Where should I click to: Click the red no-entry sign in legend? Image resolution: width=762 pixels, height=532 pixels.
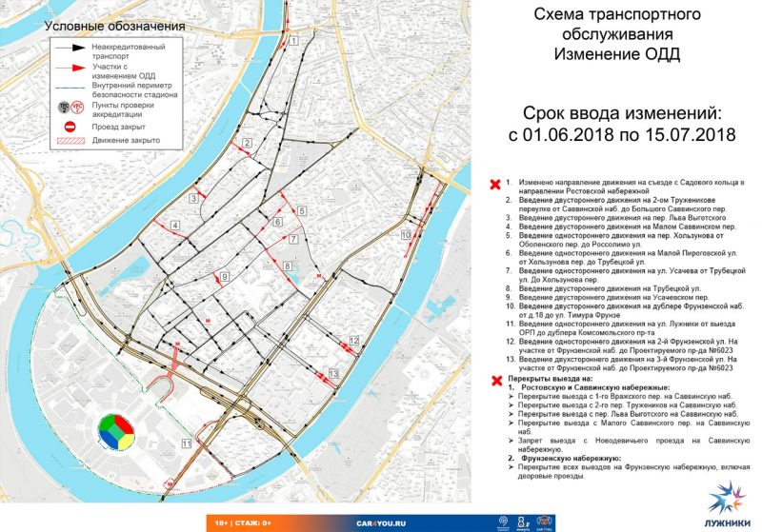pos(70,128)
